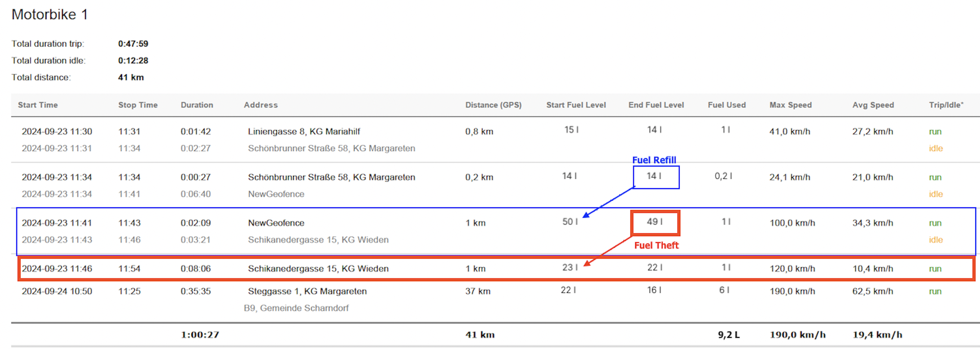Click the Start Time column header
This screenshot has height=349, width=980.
(38, 105)
